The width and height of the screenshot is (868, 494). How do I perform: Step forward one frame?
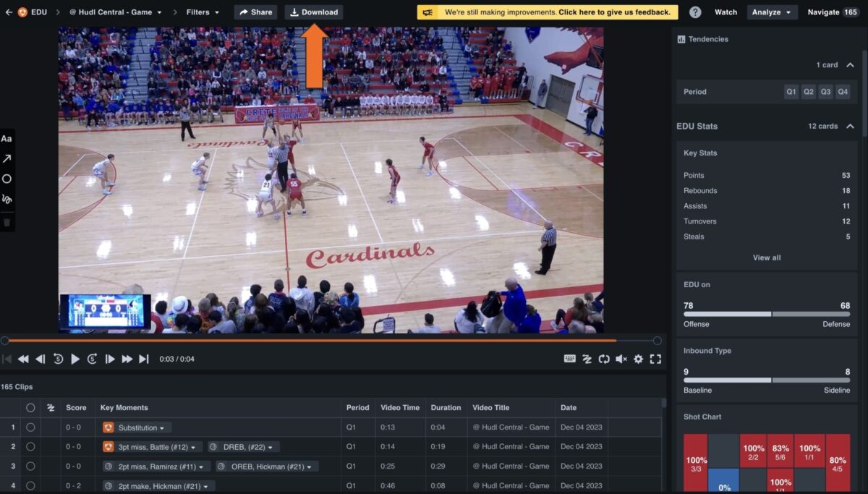pyautogui.click(x=110, y=359)
